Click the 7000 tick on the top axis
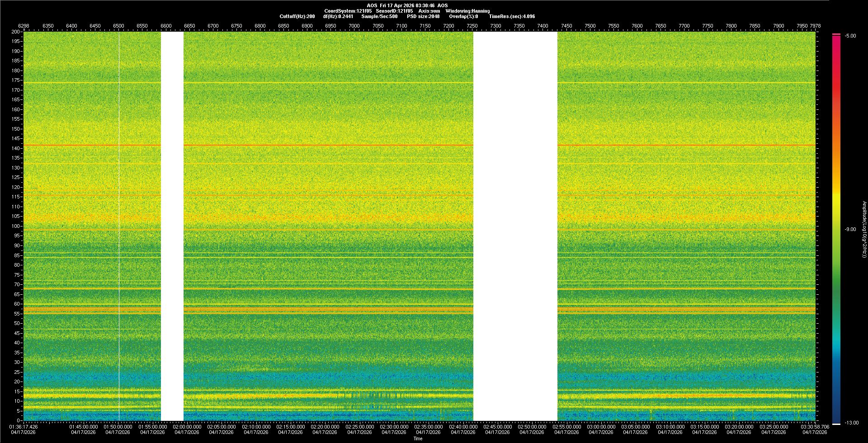Viewport: 868px width, 443px height. click(x=354, y=26)
